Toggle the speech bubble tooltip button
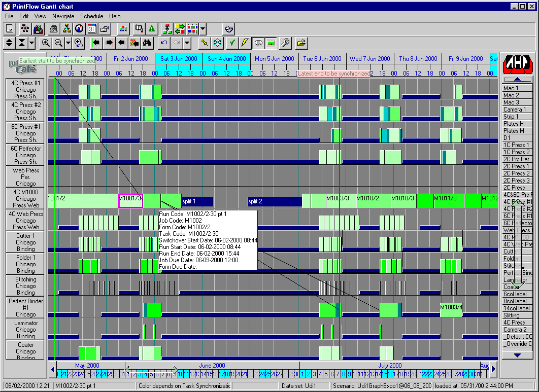539x392 pixels. [x=258, y=43]
